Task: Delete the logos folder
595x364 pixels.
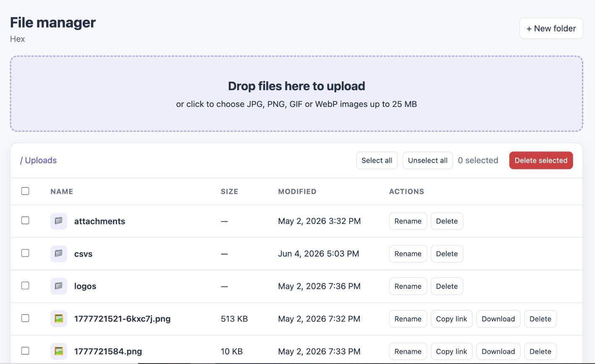Action: point(447,286)
